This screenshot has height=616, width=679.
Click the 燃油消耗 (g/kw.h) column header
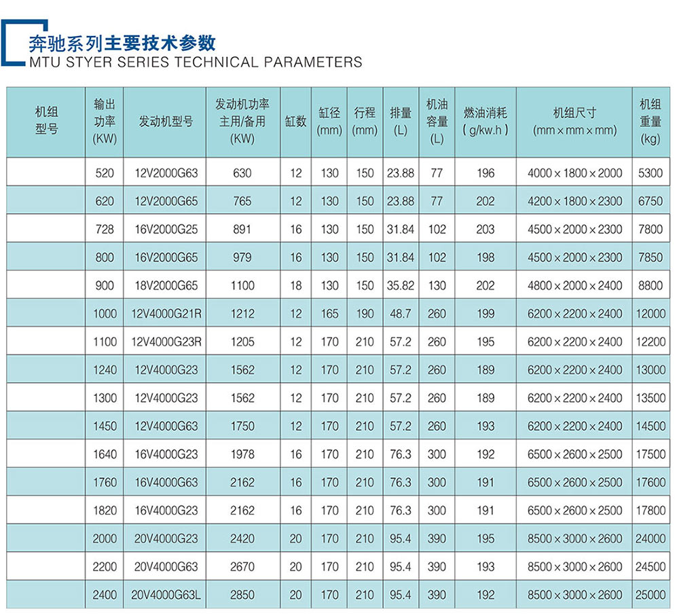485,122
